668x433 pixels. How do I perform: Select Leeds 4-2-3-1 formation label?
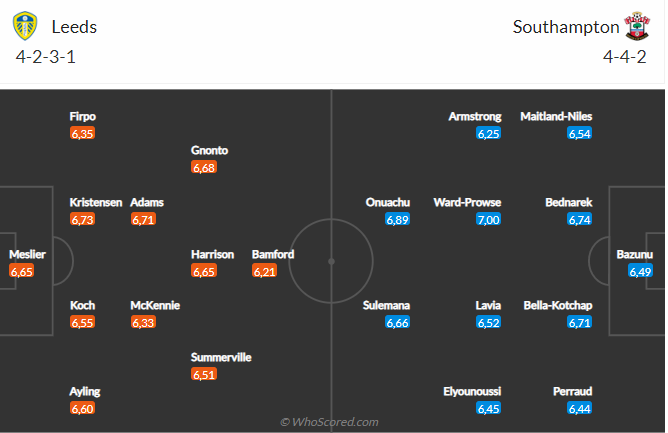pyautogui.click(x=46, y=57)
